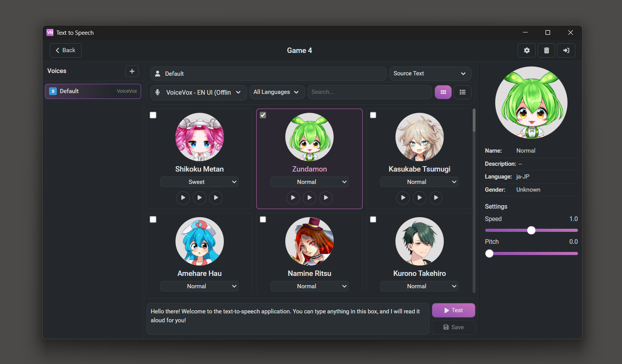This screenshot has width=622, height=364.
Task: Enable the Kurono Takehiro checkbox
Action: click(373, 219)
